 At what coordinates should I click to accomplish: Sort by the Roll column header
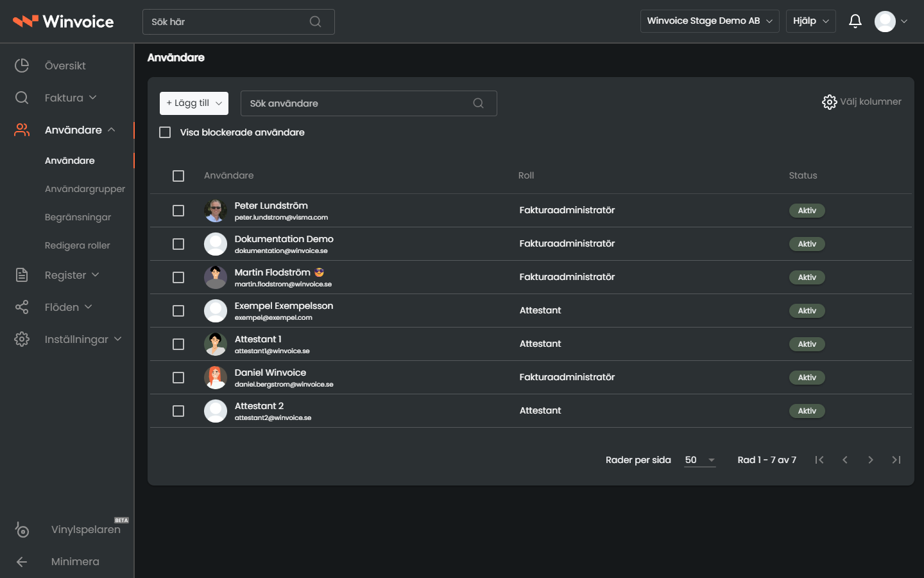[526, 175]
